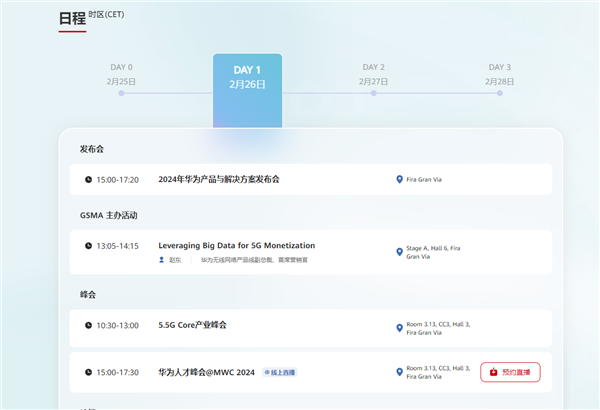Click location pin in 华为人才峰会 row
This screenshot has width=600, height=410.
coord(399,372)
